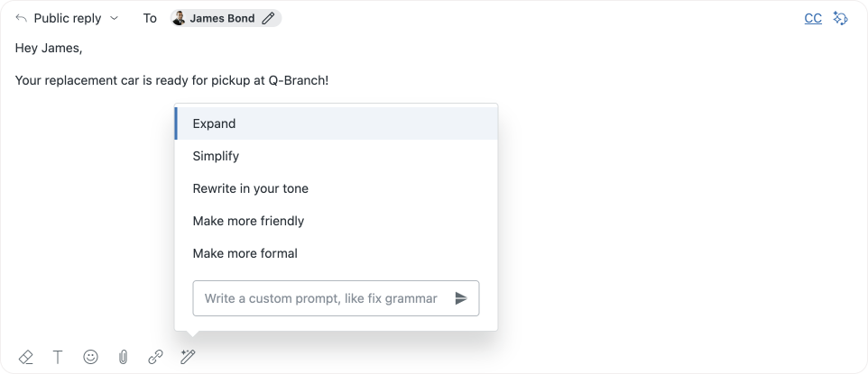Open the emoji picker smiley icon
The image size is (868, 374).
point(90,357)
